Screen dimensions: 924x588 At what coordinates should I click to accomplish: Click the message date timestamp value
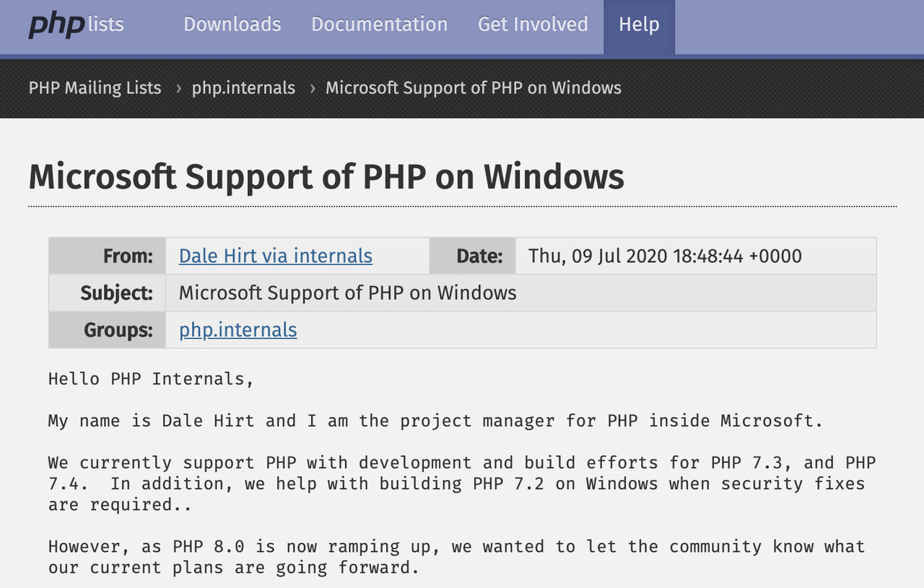665,256
